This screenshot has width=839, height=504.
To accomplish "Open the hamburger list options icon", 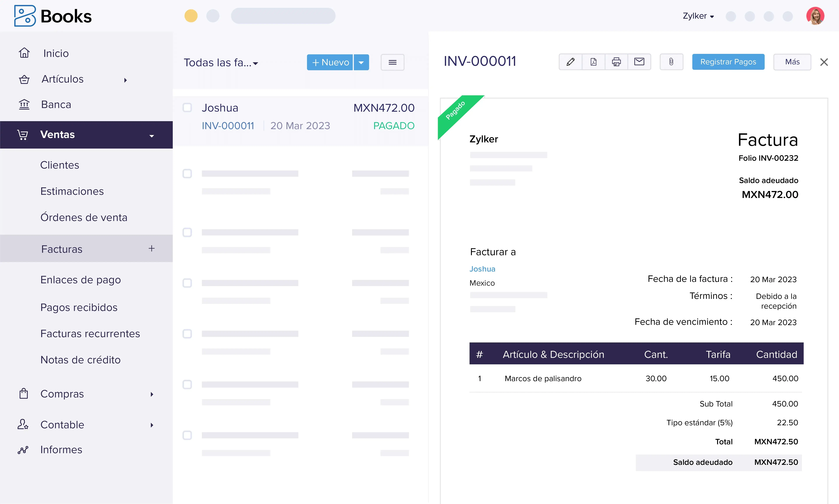I will coord(392,62).
